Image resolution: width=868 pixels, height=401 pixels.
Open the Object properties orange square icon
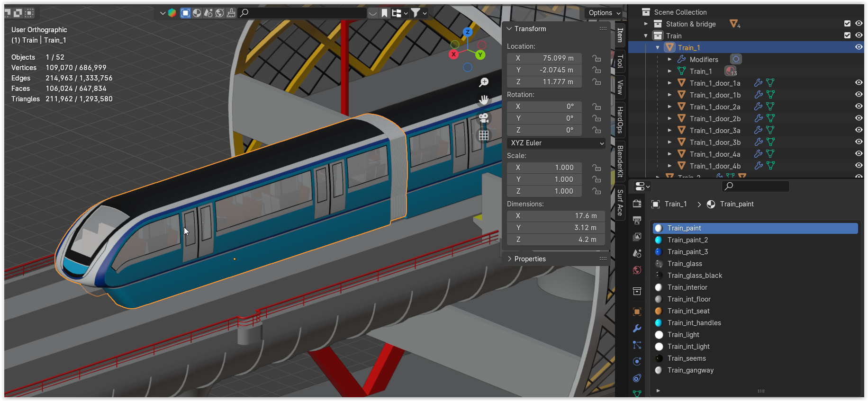point(637,312)
